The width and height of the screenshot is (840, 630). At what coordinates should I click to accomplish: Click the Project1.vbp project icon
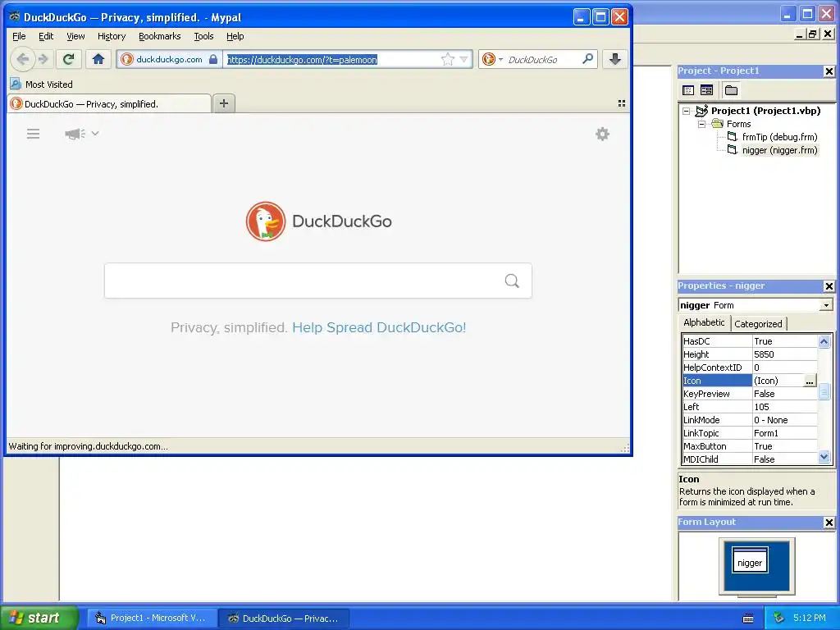(702, 111)
